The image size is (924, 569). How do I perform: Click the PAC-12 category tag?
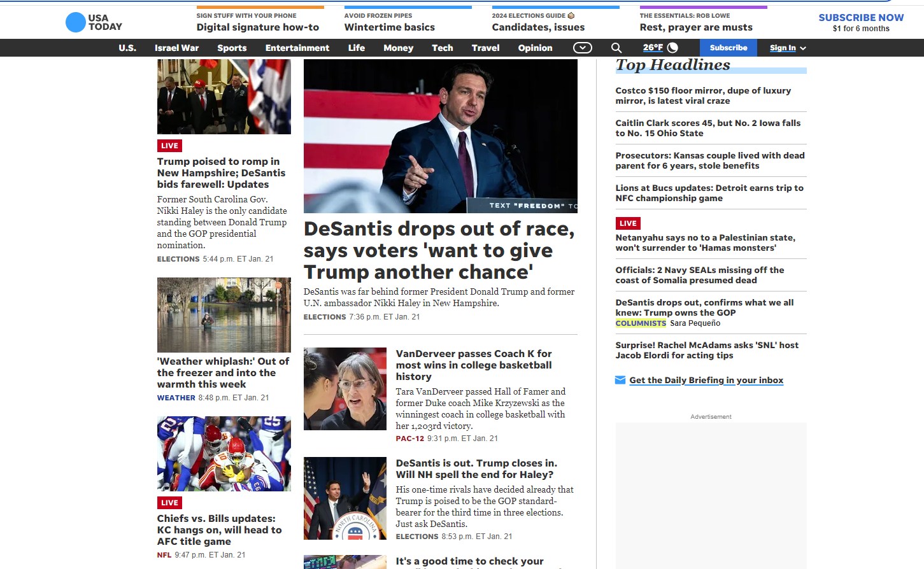click(x=410, y=439)
